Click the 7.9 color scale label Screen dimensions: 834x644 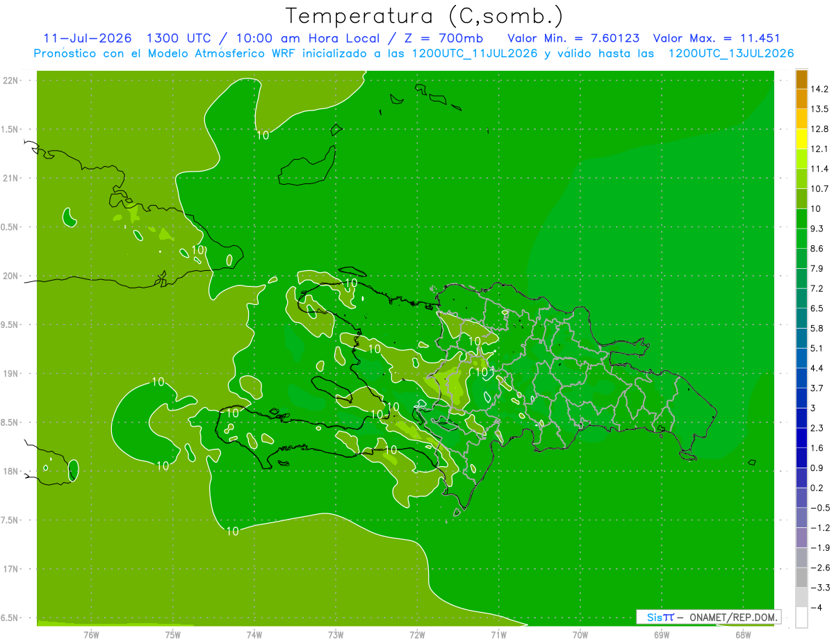point(817,269)
